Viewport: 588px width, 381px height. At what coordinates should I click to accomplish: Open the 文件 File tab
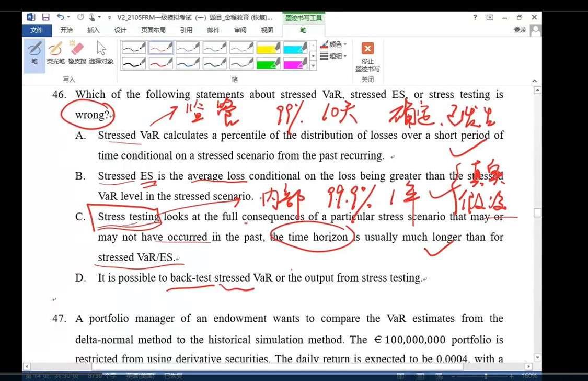[x=37, y=30]
